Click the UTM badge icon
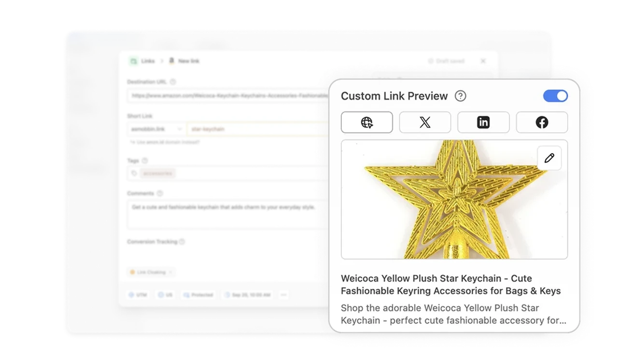 click(131, 295)
